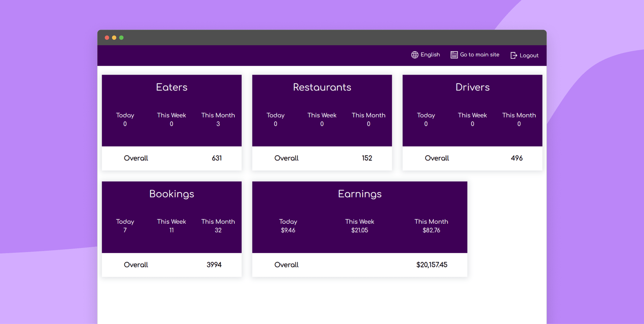Click the Overall label in Drivers card
644x324 pixels.
click(x=437, y=158)
